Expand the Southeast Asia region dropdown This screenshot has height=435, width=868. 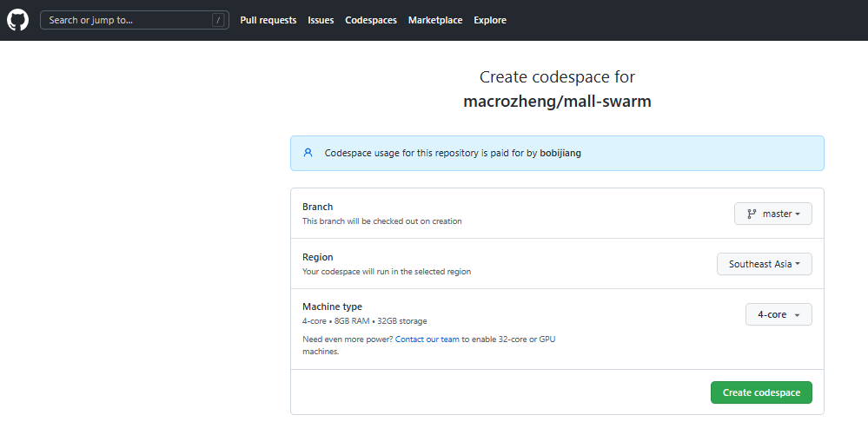[765, 264]
